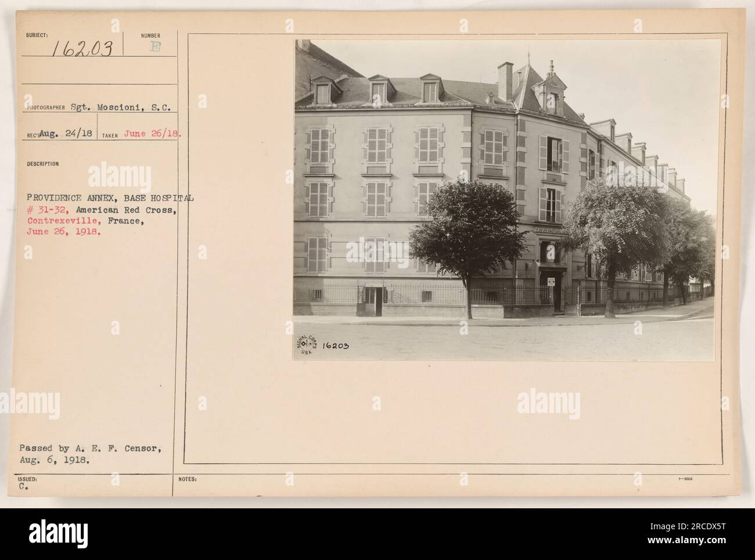Click the embedded building photograph
The image size is (755, 560).
coord(504,200)
